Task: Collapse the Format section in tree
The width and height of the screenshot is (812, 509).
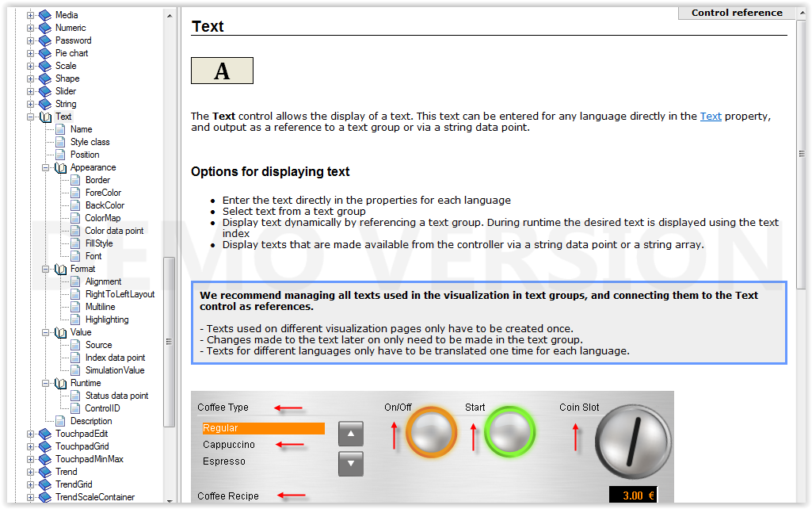Action: click(x=46, y=269)
